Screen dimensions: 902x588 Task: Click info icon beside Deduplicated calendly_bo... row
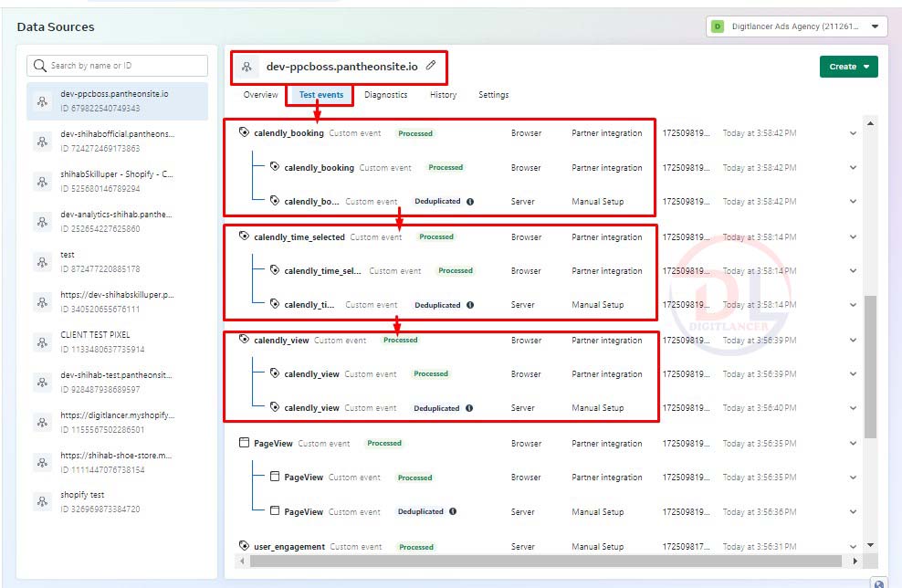[470, 202]
